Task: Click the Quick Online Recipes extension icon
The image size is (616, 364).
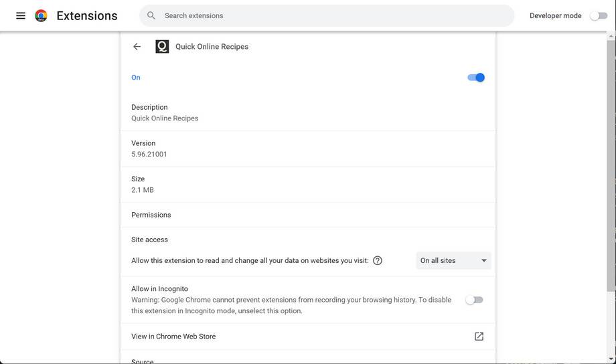Action: (162, 47)
